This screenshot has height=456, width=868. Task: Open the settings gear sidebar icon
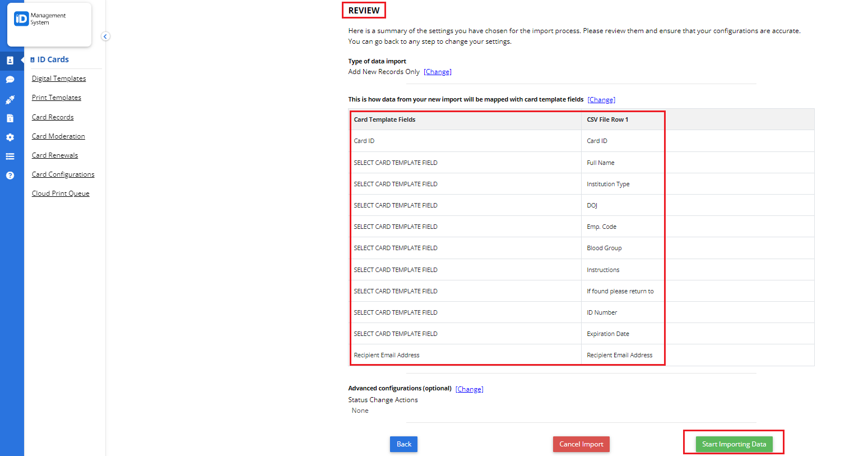pyautogui.click(x=10, y=137)
